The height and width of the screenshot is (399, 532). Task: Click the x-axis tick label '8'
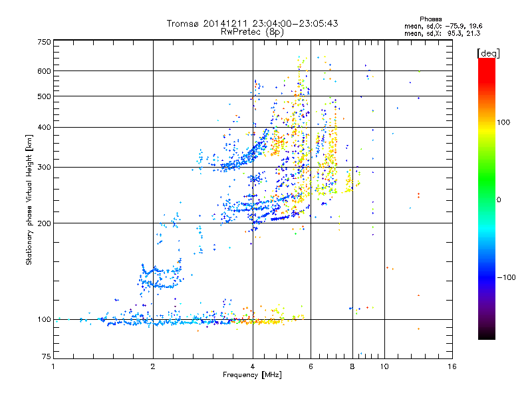(x=352, y=366)
